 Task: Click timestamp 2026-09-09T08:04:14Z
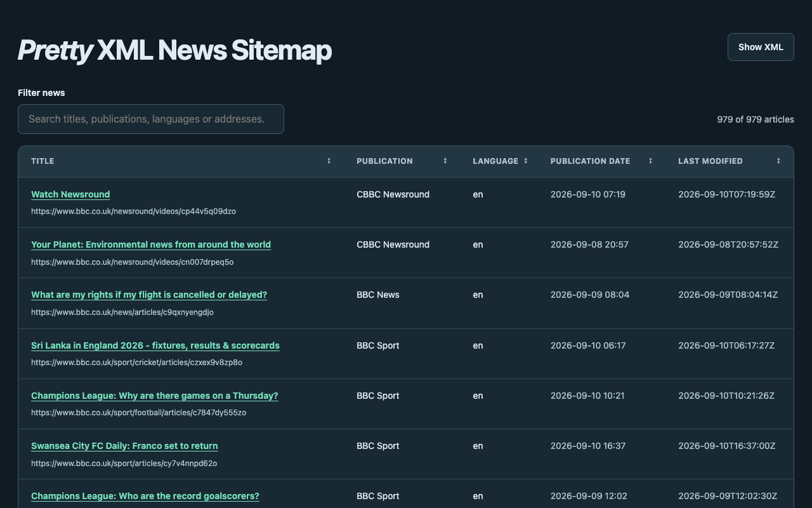[728, 295]
